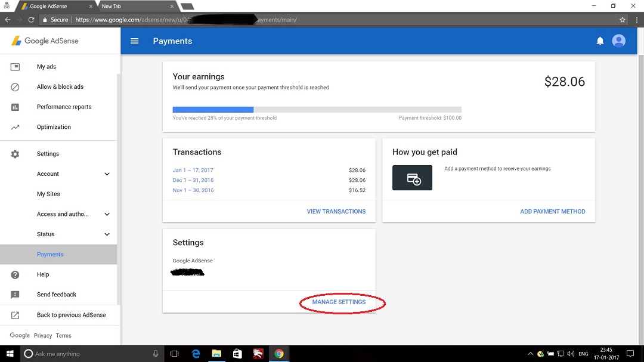
Task: Click the Ask me anything search box
Action: [92, 354]
